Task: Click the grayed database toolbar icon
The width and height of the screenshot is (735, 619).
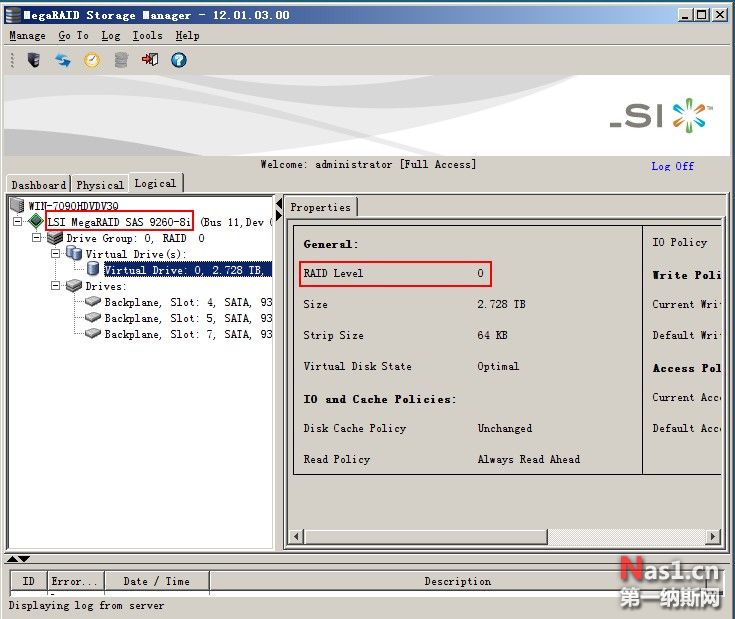Action: 121,60
